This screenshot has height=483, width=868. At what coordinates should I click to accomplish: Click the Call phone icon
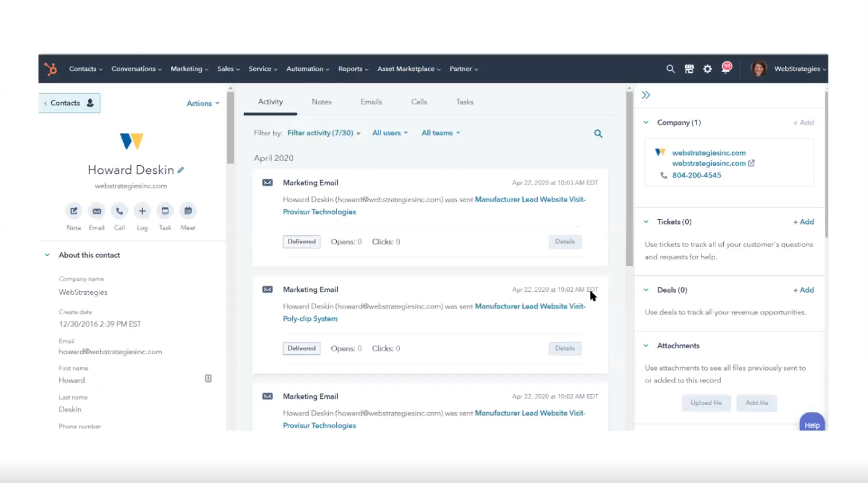click(x=119, y=211)
